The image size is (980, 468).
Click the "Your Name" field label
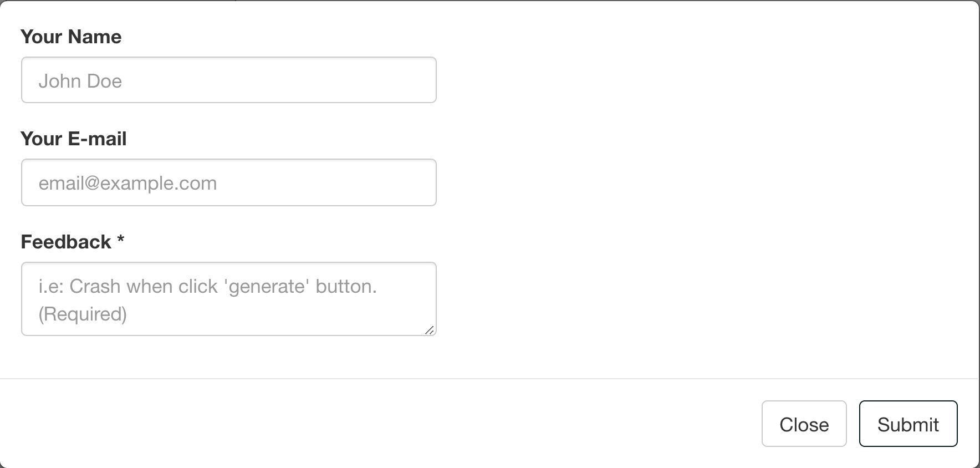(x=71, y=37)
